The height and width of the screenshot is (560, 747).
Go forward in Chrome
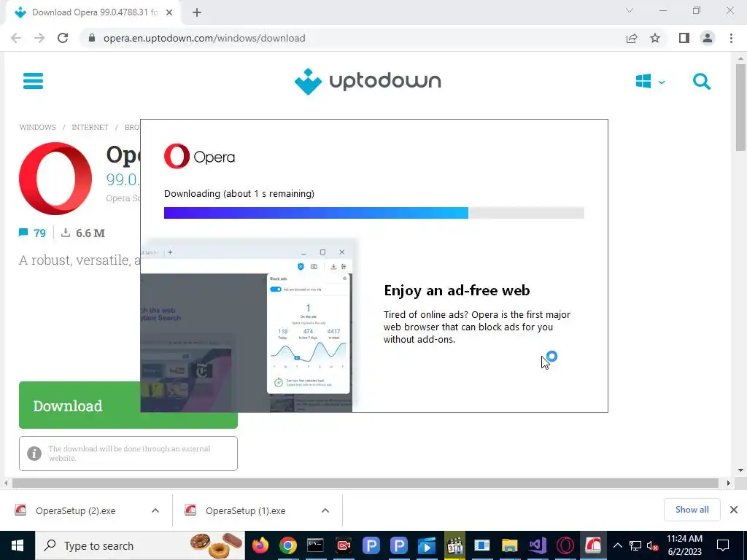(39, 38)
